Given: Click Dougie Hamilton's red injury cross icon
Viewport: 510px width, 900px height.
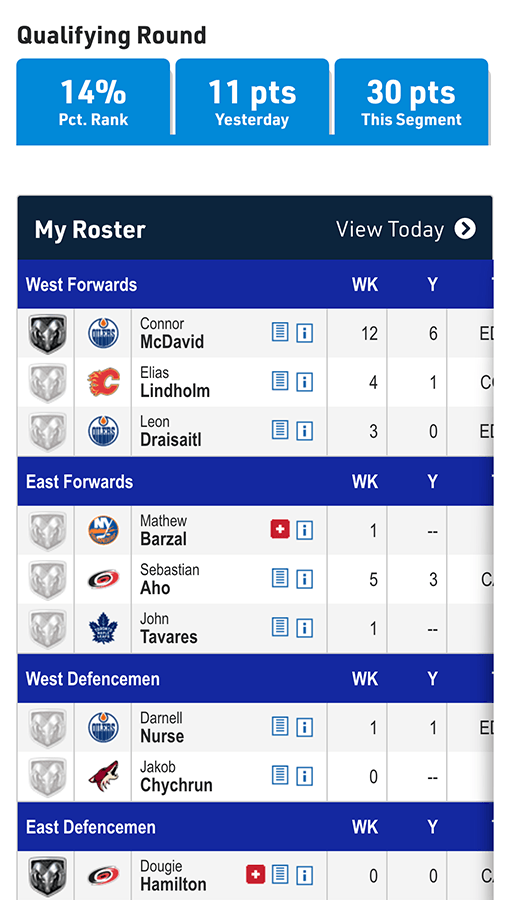Looking at the screenshot, I should click(255, 874).
